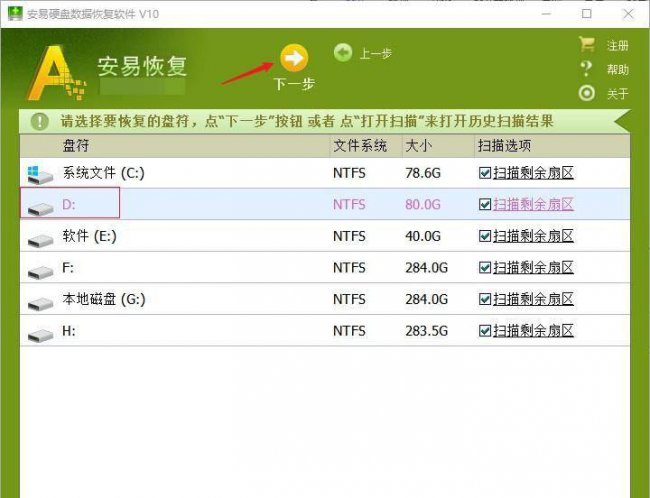Open 帮助 help

(618, 69)
